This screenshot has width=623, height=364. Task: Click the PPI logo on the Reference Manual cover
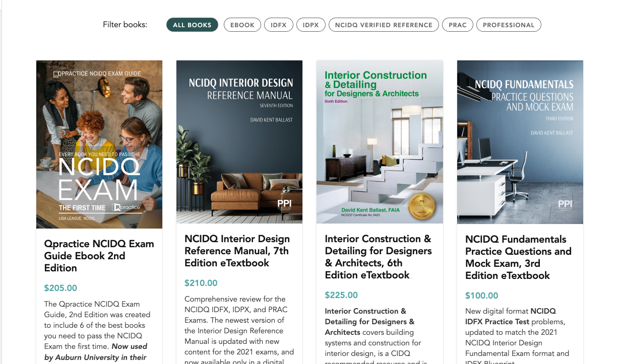[x=285, y=205]
